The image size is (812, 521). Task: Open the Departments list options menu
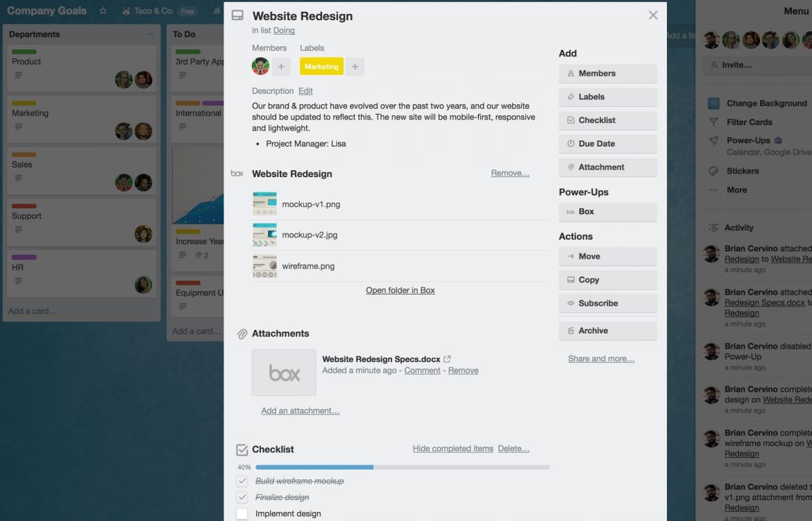coord(150,34)
